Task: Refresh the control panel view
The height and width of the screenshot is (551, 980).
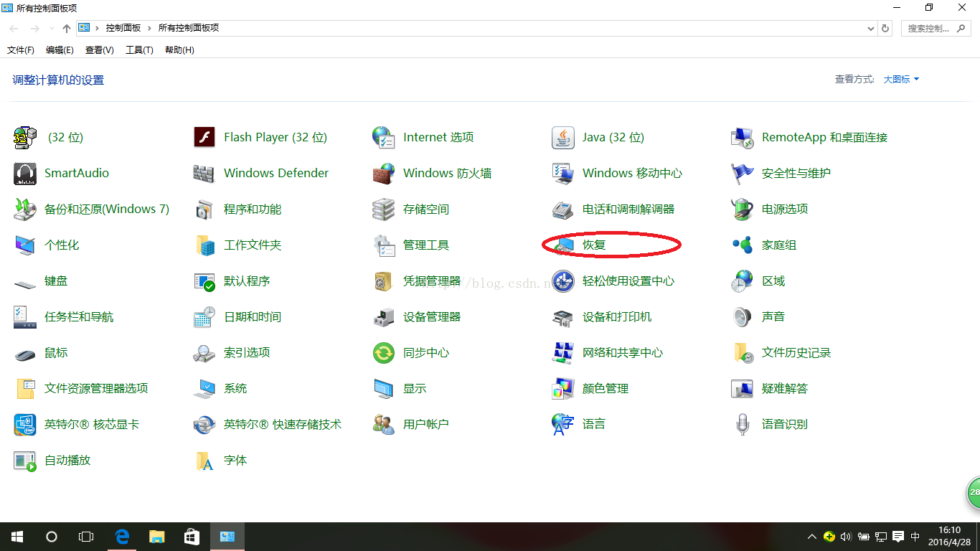Action: pos(885,28)
